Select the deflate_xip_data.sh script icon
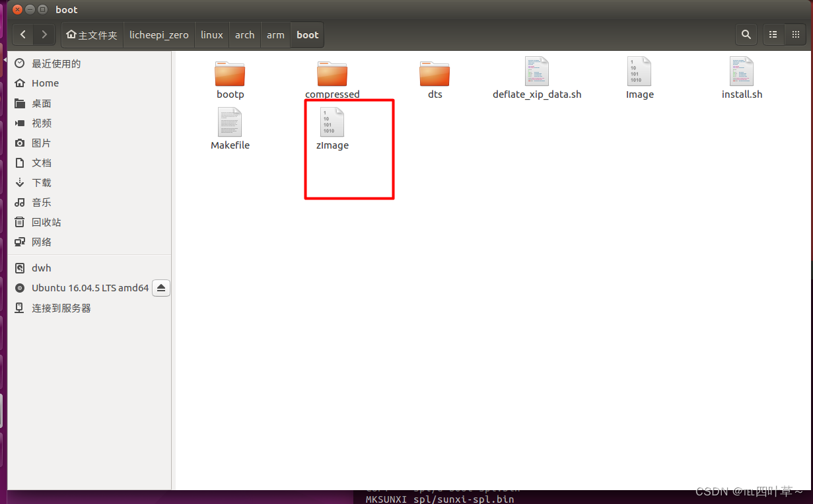Viewport: 813px width, 504px height. [537, 71]
